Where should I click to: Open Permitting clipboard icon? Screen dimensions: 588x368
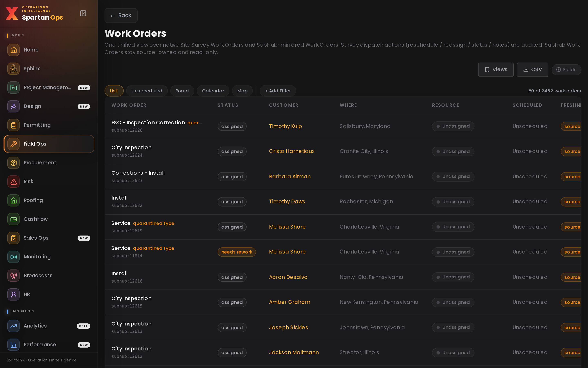[x=14, y=125]
